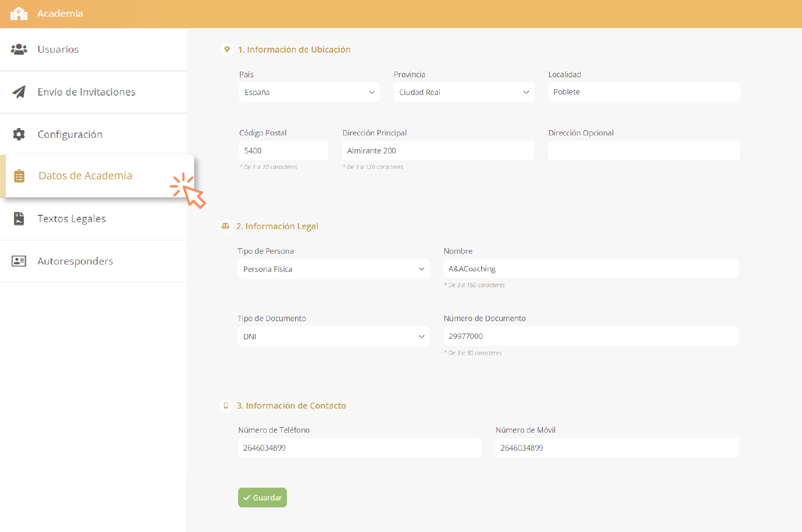Focus the Dirección Principal field
Screen dimensions: 802x532
[x=438, y=151]
